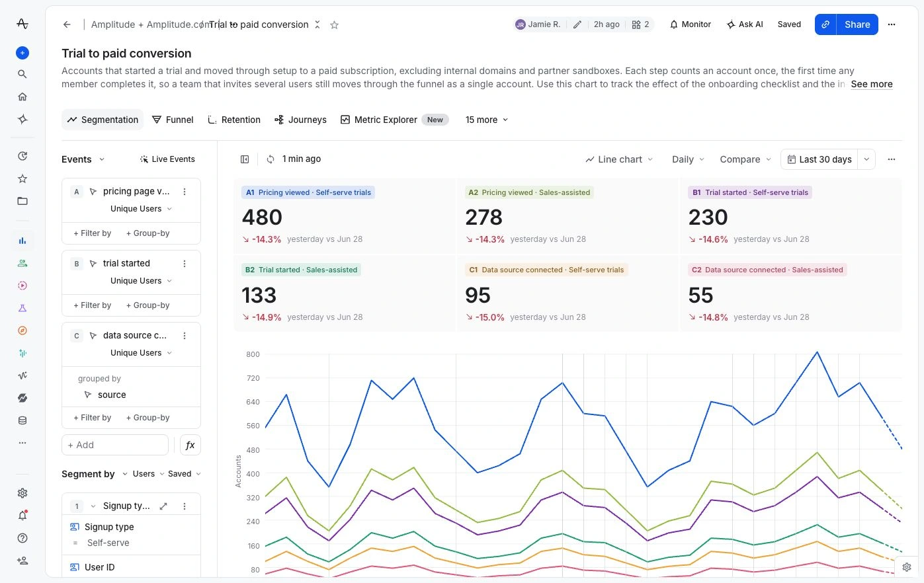Open the sidebar database icon

[x=22, y=420]
